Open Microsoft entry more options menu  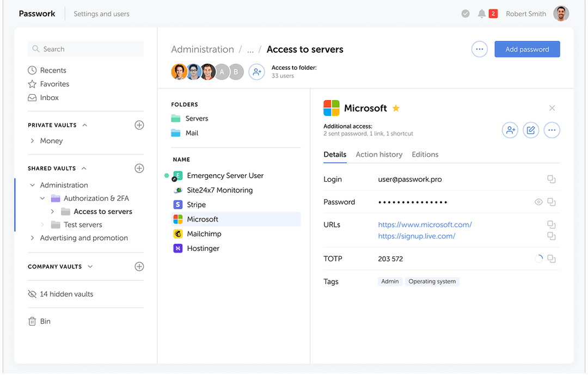tap(552, 130)
